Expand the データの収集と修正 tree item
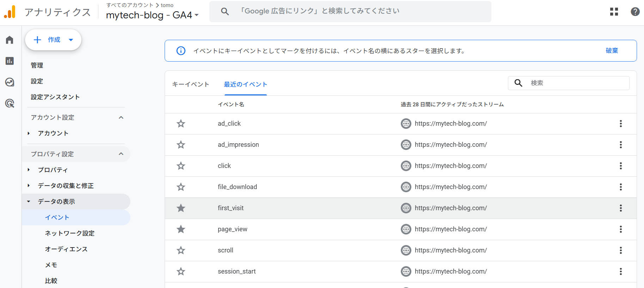644x288 pixels. click(x=29, y=186)
